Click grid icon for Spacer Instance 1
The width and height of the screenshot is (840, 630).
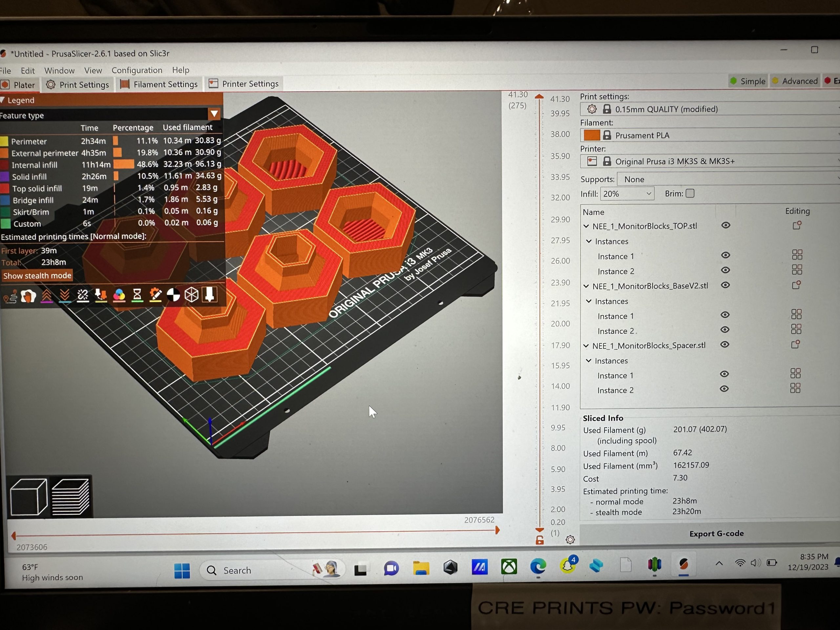795,373
